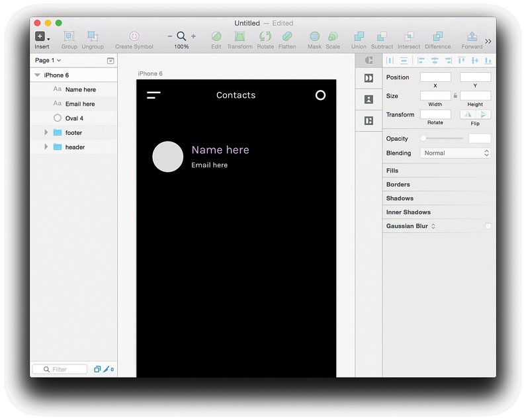The width and height of the screenshot is (526, 420).
Task: Align horizontal centers in inspector
Action: point(435,60)
